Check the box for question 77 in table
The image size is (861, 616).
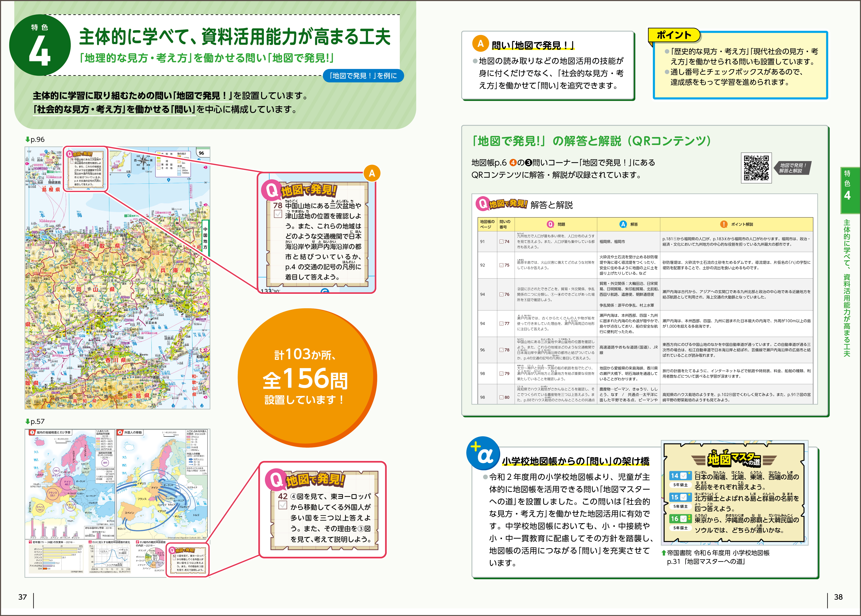pos(501,324)
